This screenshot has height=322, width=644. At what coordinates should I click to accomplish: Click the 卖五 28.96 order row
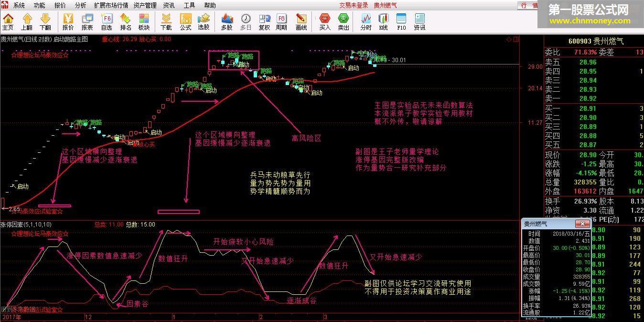pos(594,62)
